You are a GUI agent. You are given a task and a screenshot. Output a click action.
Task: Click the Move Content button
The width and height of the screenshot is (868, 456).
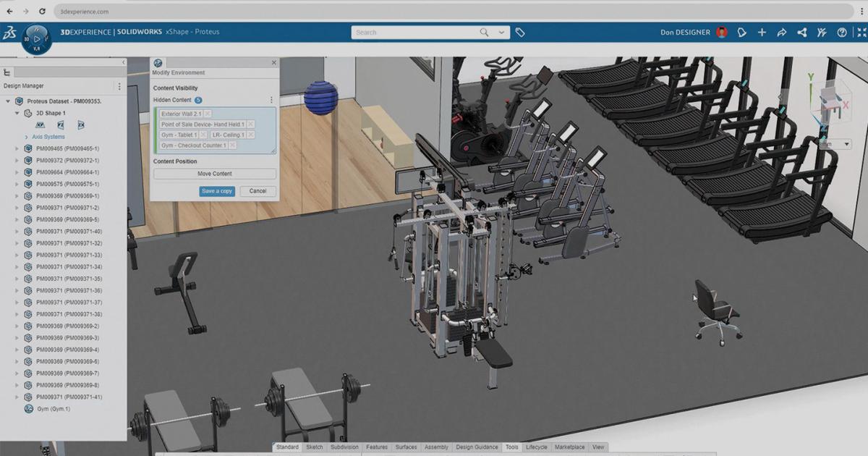click(x=214, y=174)
